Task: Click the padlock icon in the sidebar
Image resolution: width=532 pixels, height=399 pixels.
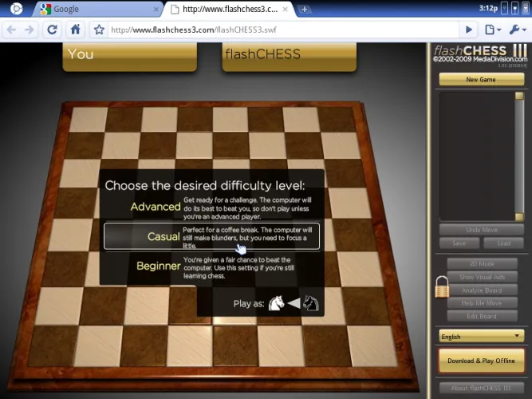Action: [x=442, y=287]
